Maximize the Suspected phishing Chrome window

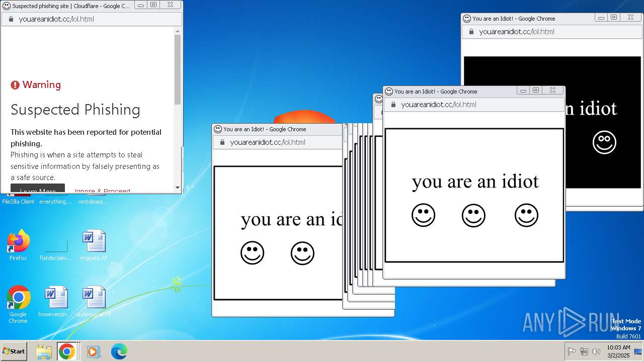[153, 5]
